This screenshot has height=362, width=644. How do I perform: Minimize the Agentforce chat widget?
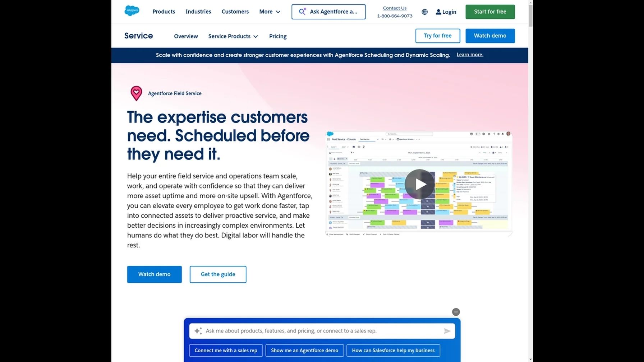(x=456, y=312)
